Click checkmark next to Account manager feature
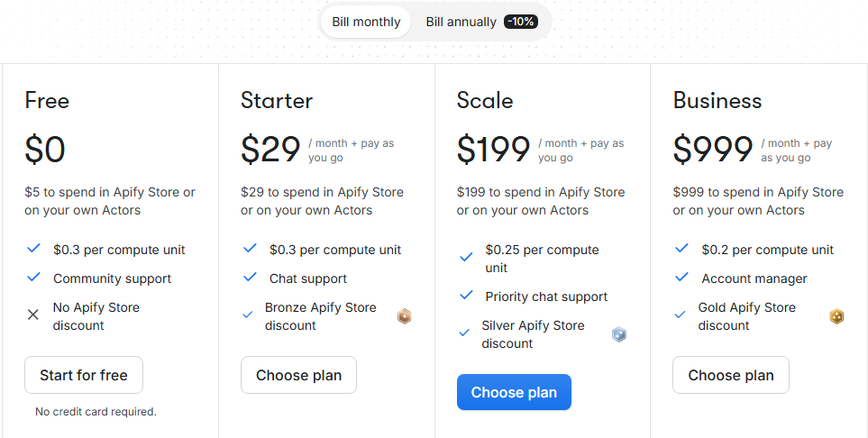The image size is (868, 438). pyautogui.click(x=682, y=278)
